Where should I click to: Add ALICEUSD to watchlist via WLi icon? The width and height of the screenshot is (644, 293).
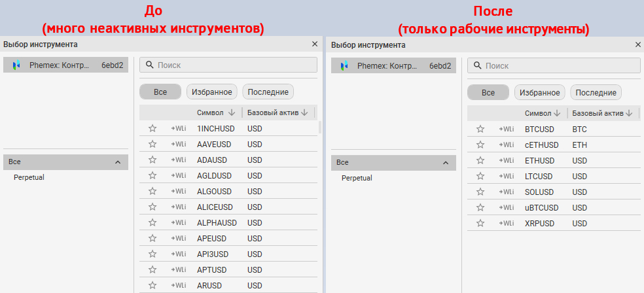point(178,207)
